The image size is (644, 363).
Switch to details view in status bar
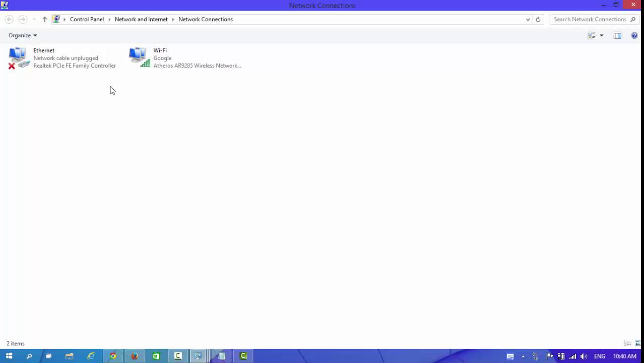pos(628,343)
